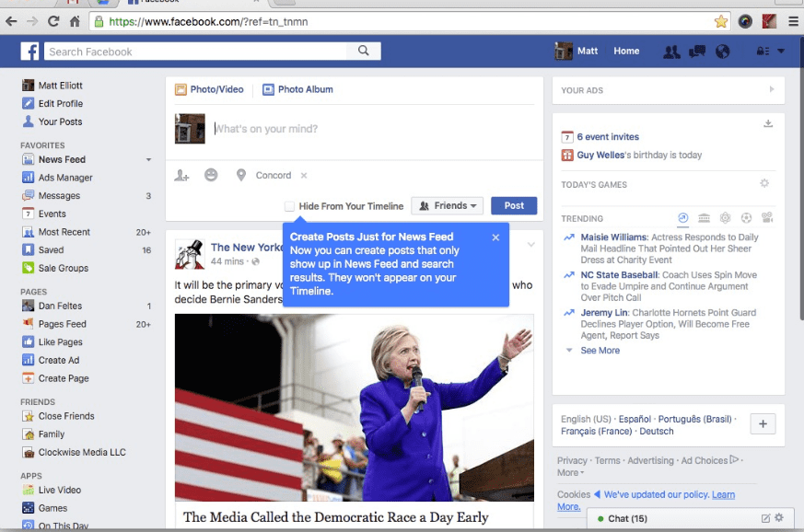This screenshot has height=532, width=804.
Task: Select the Photo/Video tab
Action: click(x=209, y=89)
